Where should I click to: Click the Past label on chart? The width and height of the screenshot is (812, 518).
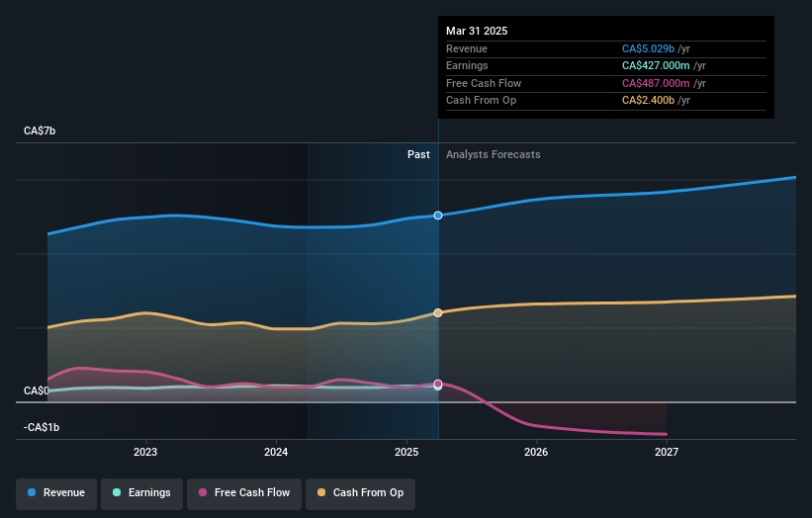pos(418,155)
